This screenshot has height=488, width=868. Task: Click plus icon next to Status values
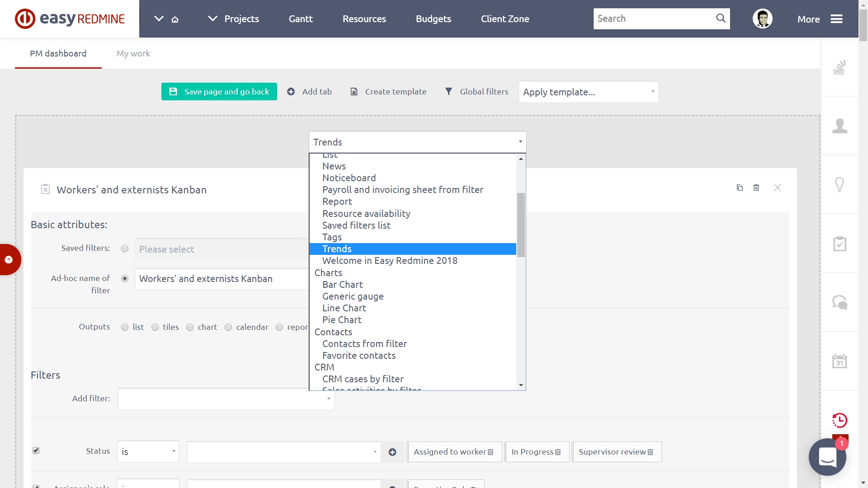[x=392, y=452]
